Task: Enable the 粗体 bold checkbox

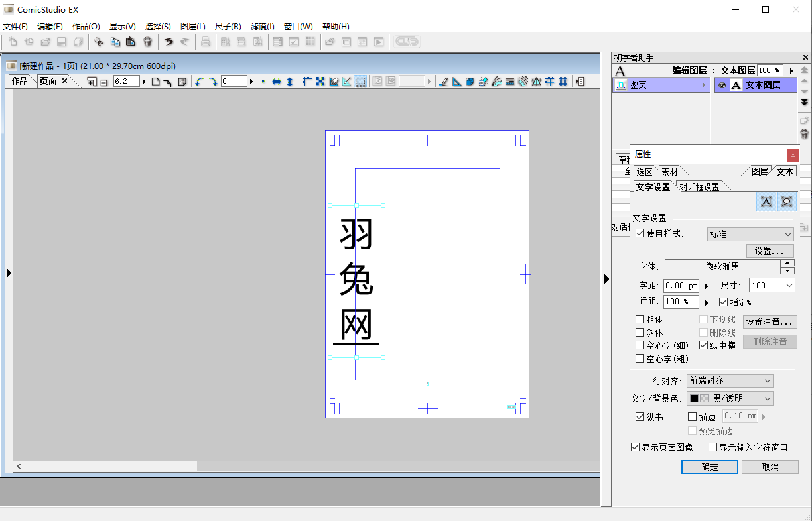Action: (640, 319)
